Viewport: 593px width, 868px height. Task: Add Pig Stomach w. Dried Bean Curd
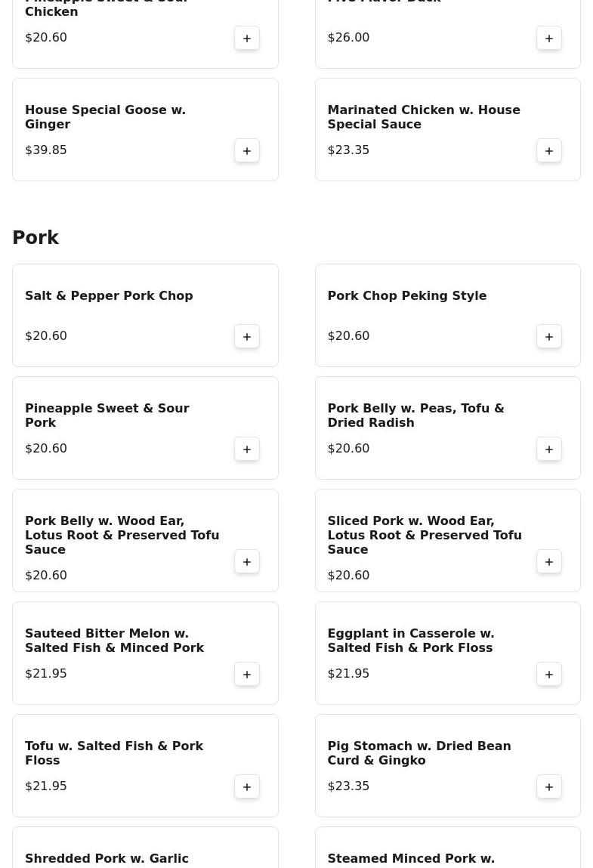click(x=549, y=786)
